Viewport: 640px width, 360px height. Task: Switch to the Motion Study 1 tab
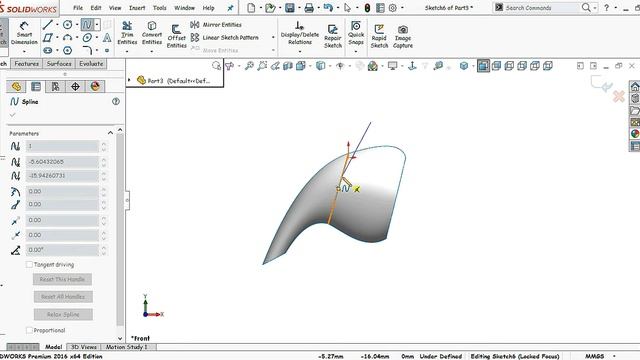pyautogui.click(x=127, y=347)
